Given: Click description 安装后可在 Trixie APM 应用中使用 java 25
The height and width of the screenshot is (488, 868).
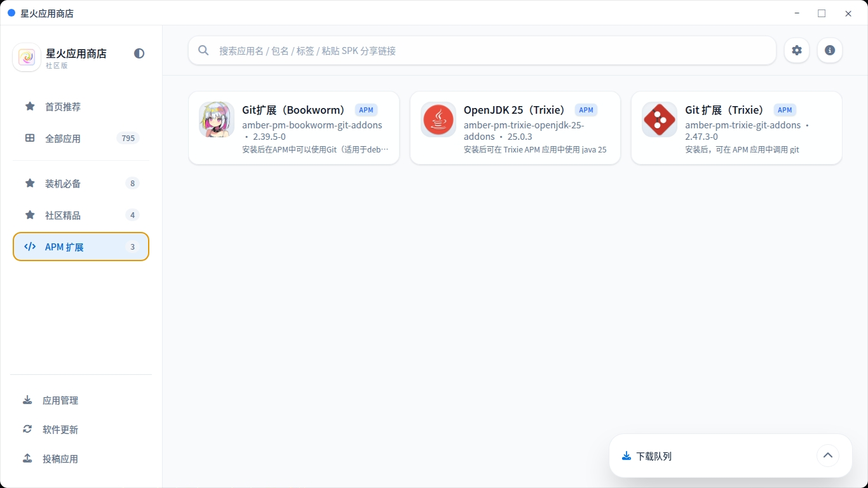Looking at the screenshot, I should [535, 150].
